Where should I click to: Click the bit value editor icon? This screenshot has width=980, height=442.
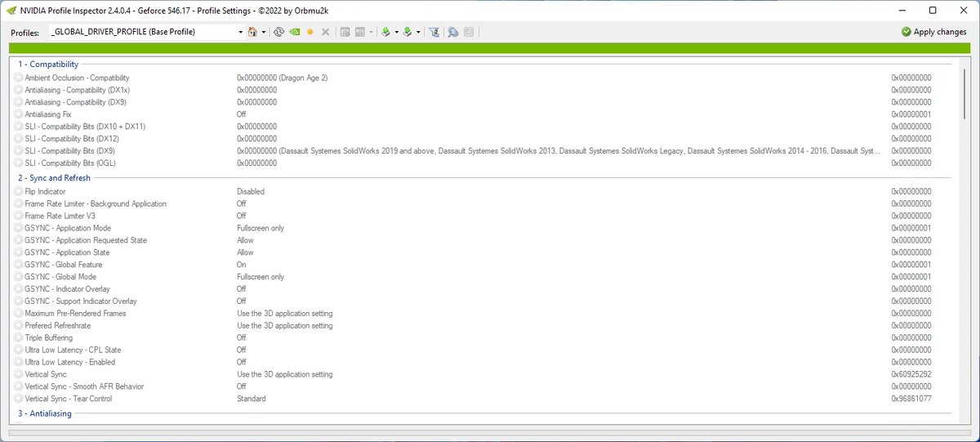pos(469,32)
